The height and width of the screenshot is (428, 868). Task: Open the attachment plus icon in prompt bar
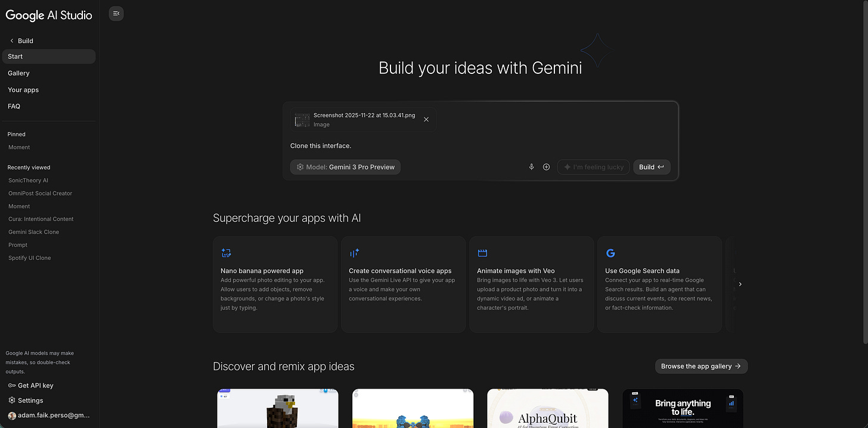click(x=546, y=167)
